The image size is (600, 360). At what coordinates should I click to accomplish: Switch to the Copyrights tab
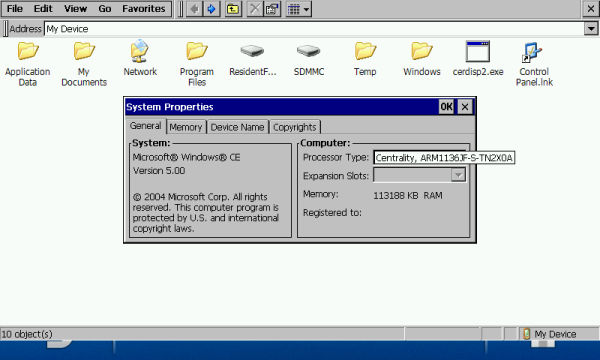tap(295, 127)
